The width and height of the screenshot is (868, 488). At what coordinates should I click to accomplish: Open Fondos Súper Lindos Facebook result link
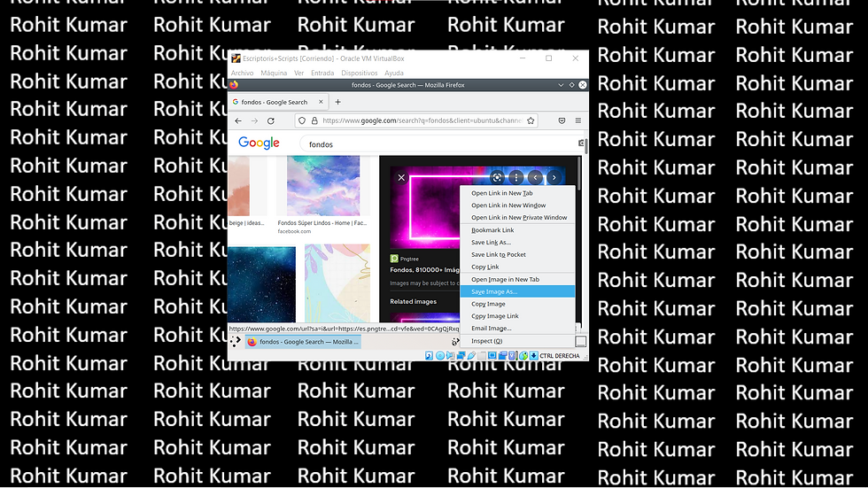(x=322, y=223)
